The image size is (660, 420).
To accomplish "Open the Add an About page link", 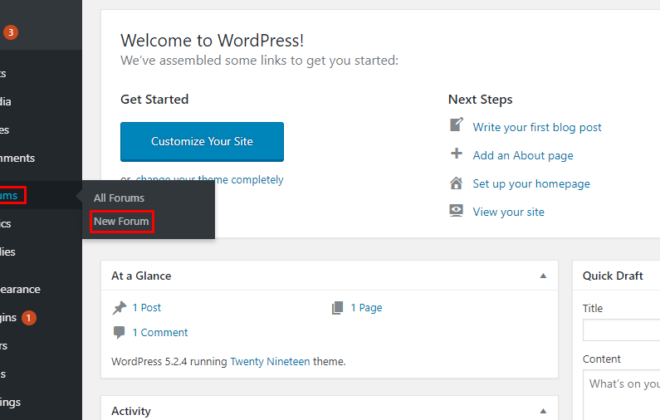I will pos(523,156).
